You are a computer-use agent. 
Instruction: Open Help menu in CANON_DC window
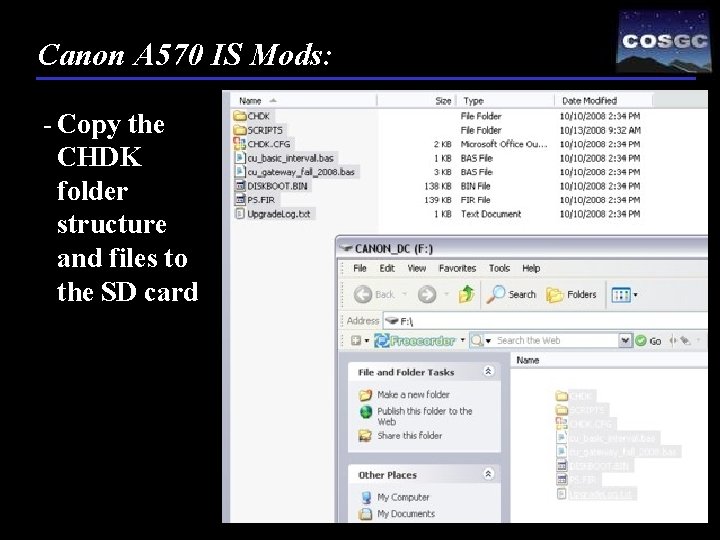tap(531, 268)
